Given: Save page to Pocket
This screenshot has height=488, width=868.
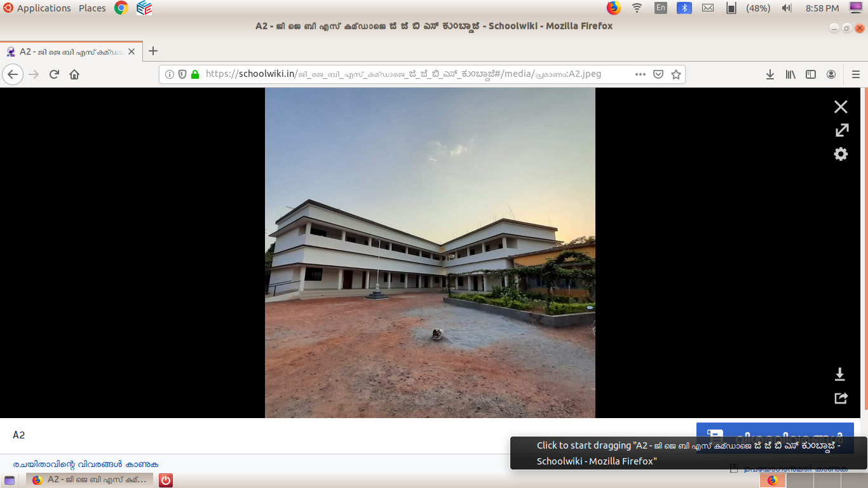Looking at the screenshot, I should click(x=658, y=74).
